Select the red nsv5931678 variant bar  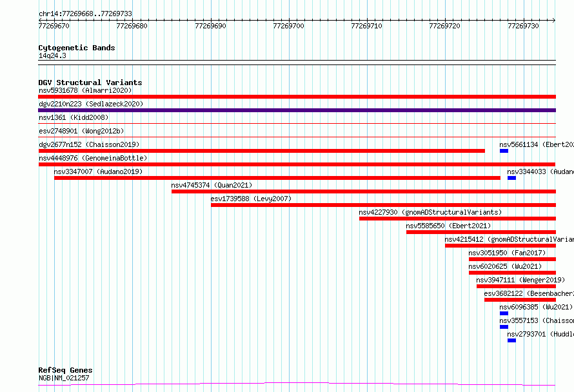297,97
